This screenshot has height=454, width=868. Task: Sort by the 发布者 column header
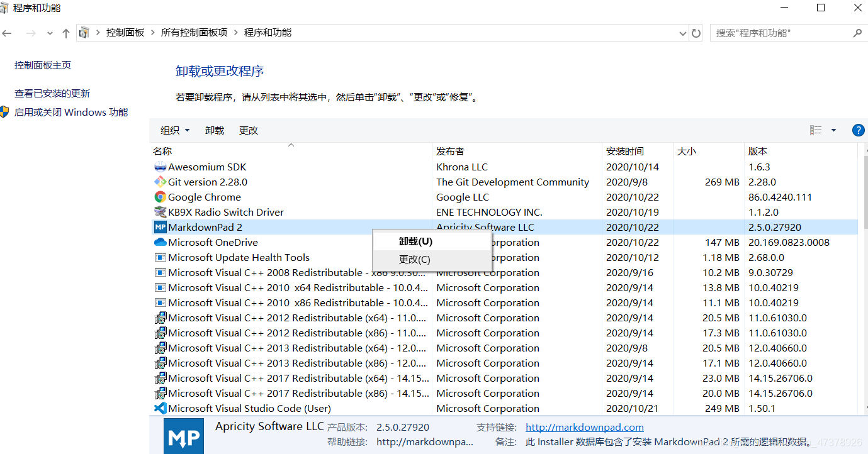coord(517,151)
